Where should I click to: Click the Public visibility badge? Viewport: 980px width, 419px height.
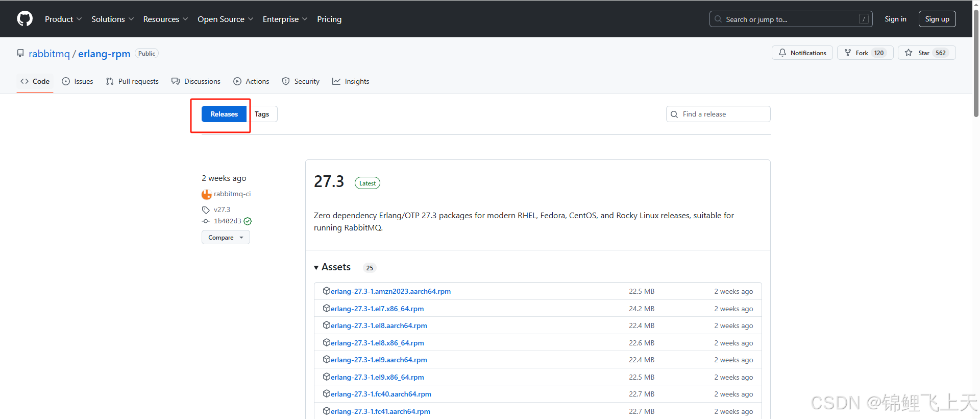tap(146, 54)
